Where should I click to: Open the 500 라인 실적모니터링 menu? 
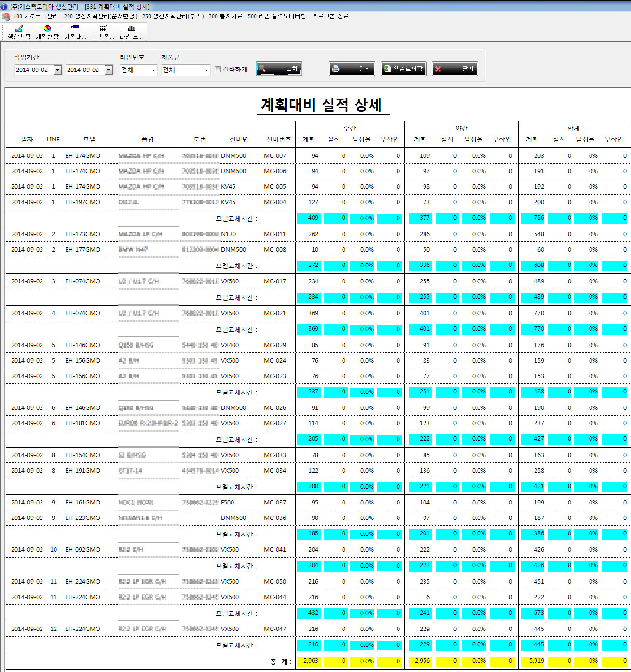coord(277,16)
